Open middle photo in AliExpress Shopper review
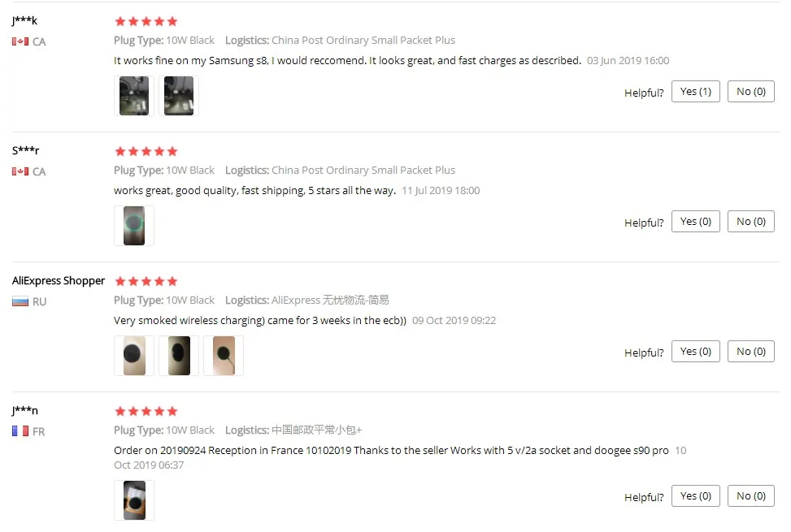This screenshot has width=791, height=532. [179, 356]
